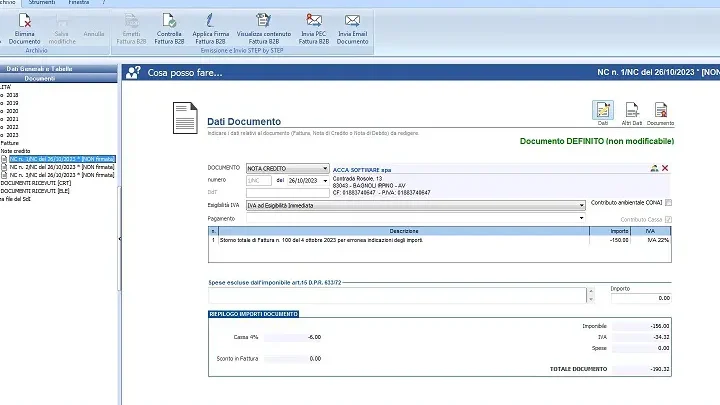This screenshot has width=720, height=405.
Task: Open DOCUMENTI RICEVUTI [ELE] node
Action: coord(35,191)
